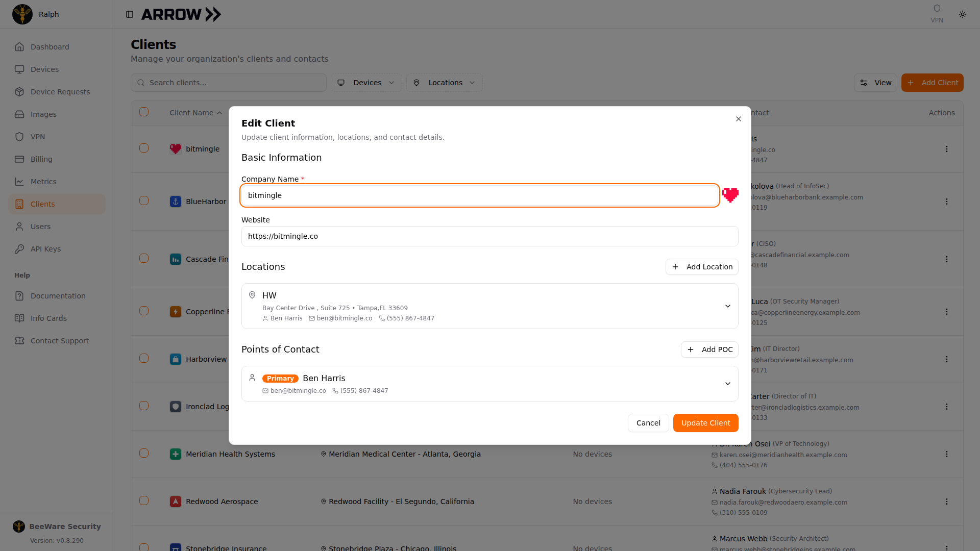This screenshot has width=980, height=551.
Task: Open the Devices filter dropdown
Action: tap(366, 83)
